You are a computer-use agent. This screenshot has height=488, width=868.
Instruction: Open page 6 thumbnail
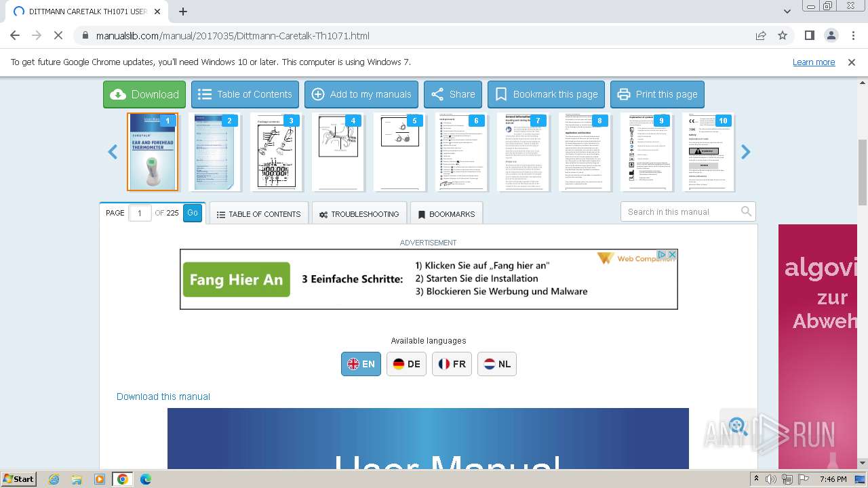tap(461, 152)
